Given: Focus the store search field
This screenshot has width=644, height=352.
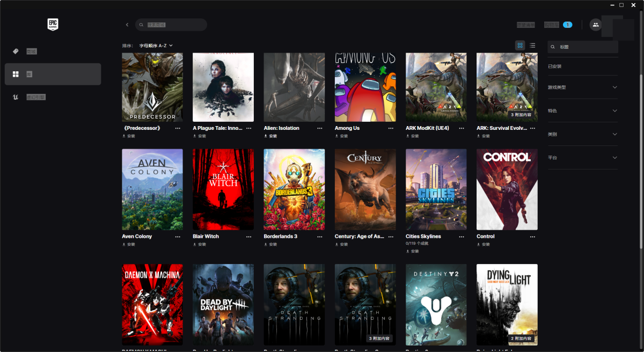Looking at the screenshot, I should click(x=171, y=25).
